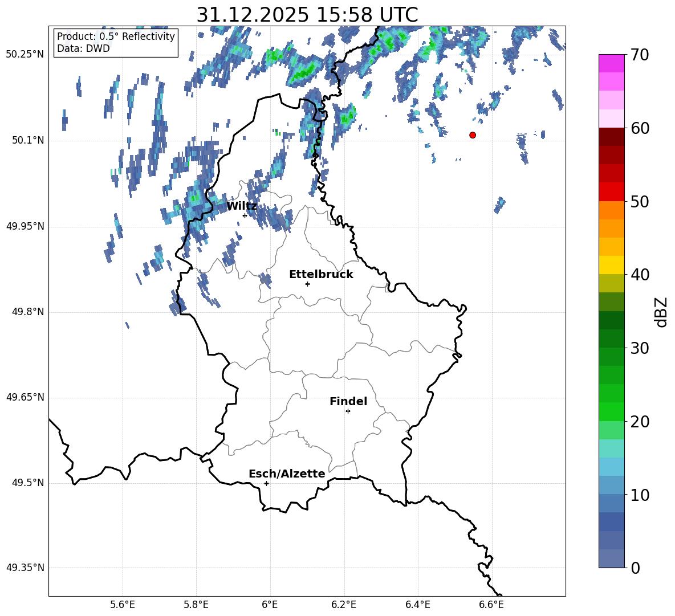
Task: Click the 6.6°E longitude label
Action: pos(491,605)
